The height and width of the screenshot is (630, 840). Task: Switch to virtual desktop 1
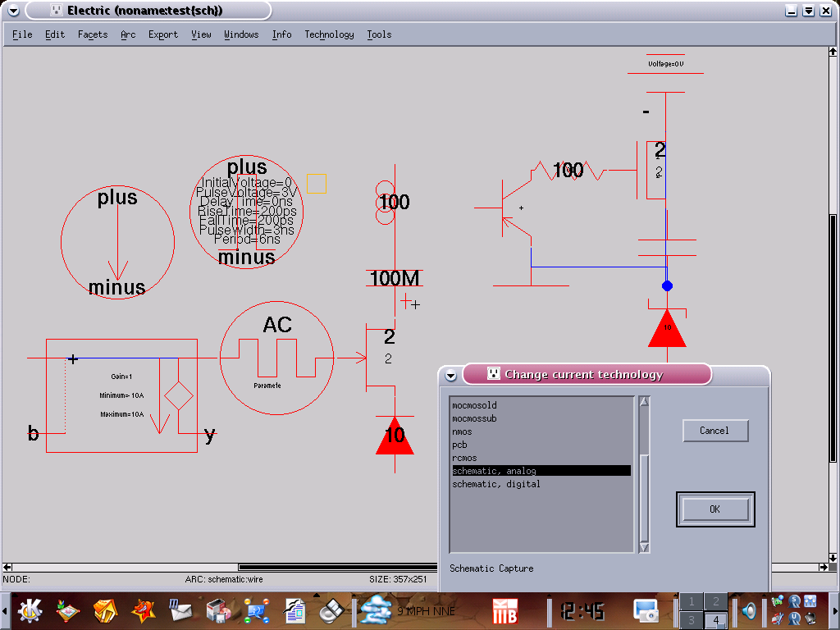tap(692, 601)
